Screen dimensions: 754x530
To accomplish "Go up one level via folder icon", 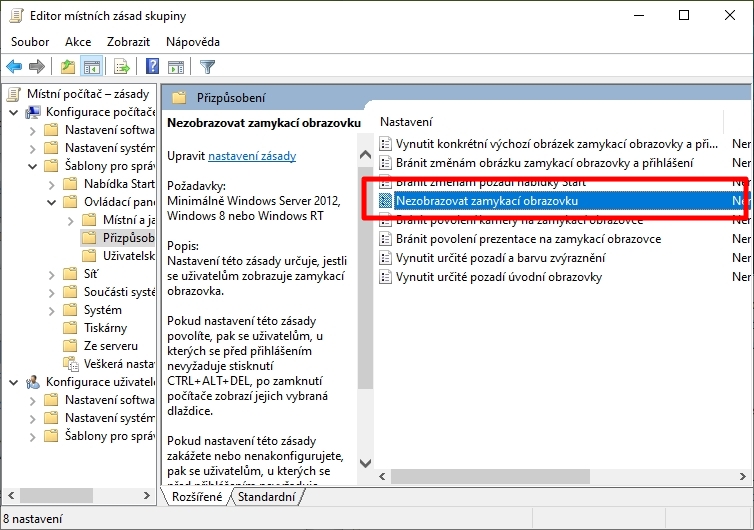I will coord(68,66).
